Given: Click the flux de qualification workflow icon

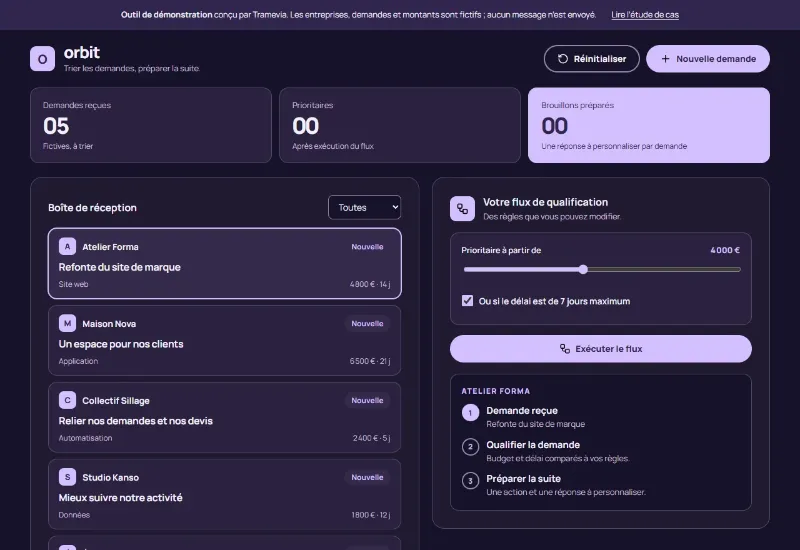Looking at the screenshot, I should (x=462, y=209).
